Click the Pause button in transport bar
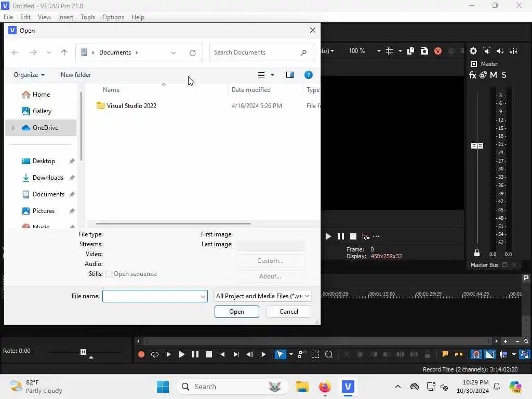Screen dimensions: 532x399 (195, 354)
